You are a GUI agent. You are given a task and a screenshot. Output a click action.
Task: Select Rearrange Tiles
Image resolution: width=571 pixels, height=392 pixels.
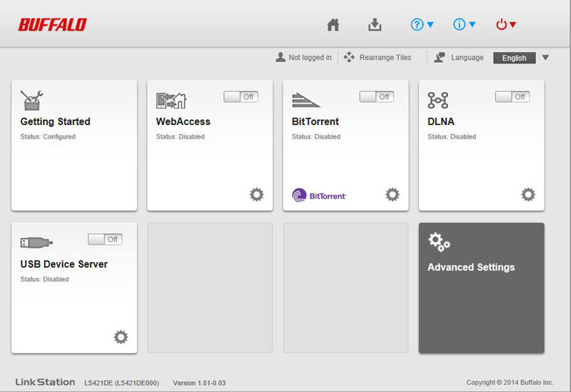(385, 58)
